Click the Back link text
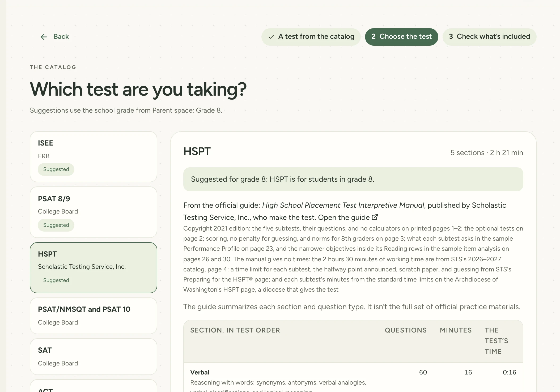This screenshot has height=392, width=560. [61, 37]
